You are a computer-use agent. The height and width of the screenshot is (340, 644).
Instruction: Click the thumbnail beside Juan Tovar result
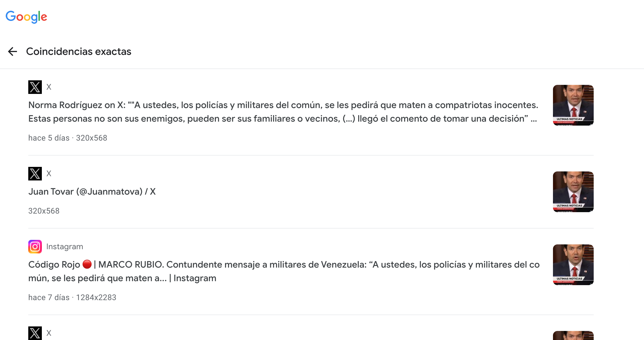tap(573, 192)
